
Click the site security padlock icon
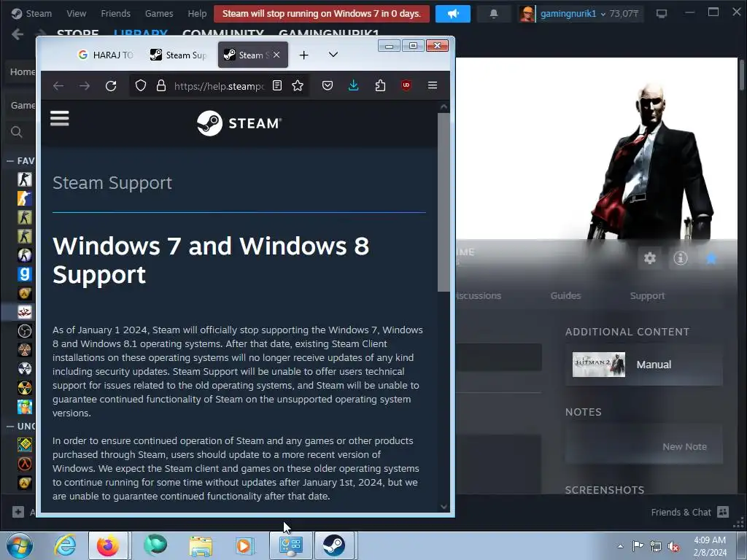[x=161, y=86]
